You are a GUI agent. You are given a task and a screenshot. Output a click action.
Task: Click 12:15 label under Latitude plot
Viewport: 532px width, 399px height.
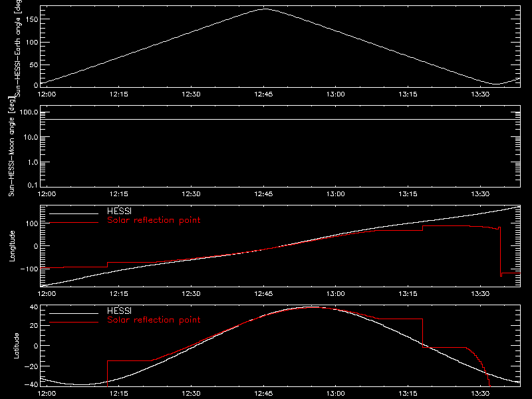(x=119, y=393)
